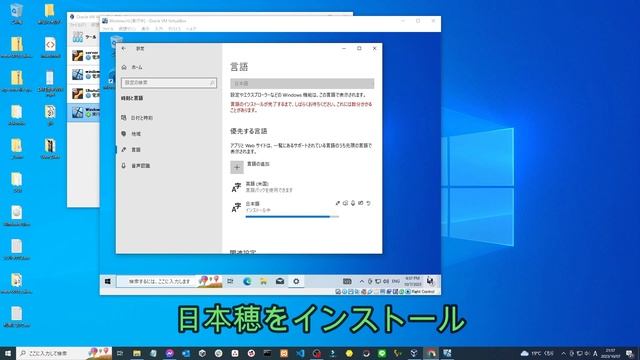Open the touch keyboard in the guest tray
This screenshot has width=640, height=360.
pyautogui.click(x=347, y=281)
